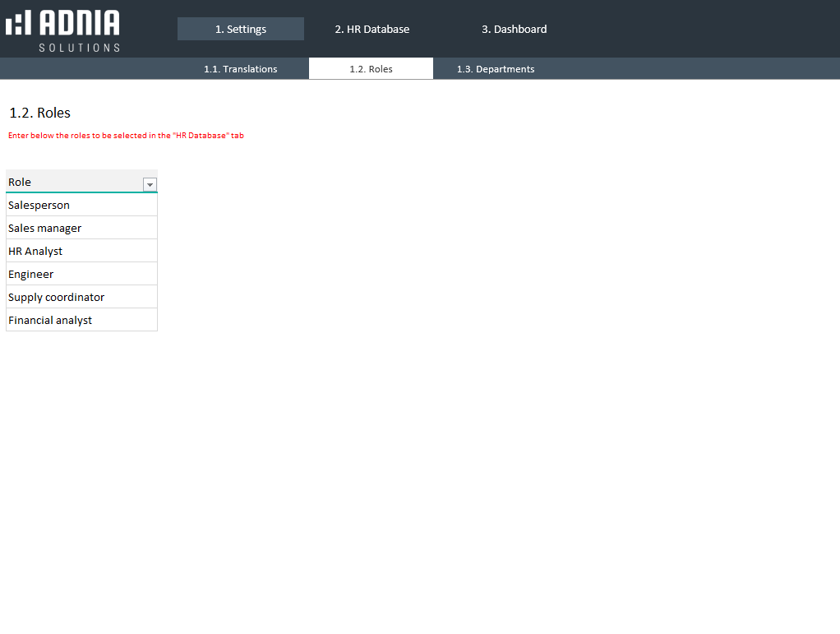
Task: Click the 1.2. Roles page heading
Action: (40, 113)
